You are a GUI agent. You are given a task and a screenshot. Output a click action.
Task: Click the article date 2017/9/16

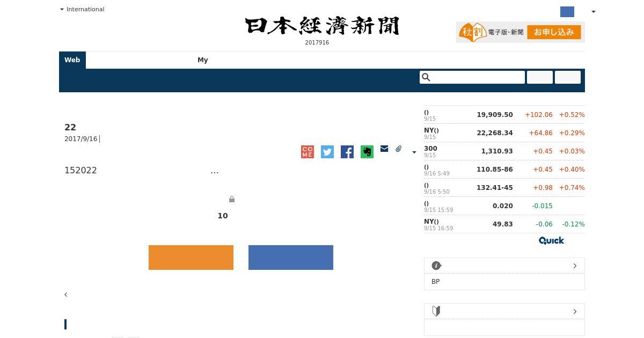(81, 139)
